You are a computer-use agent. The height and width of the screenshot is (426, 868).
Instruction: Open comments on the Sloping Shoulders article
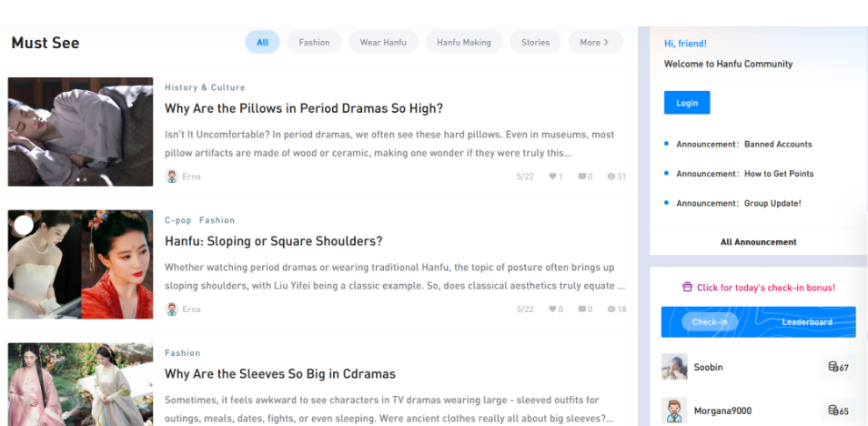(581, 309)
